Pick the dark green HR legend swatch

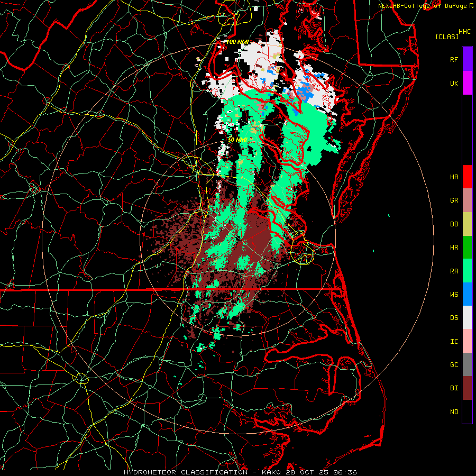pos(467,248)
